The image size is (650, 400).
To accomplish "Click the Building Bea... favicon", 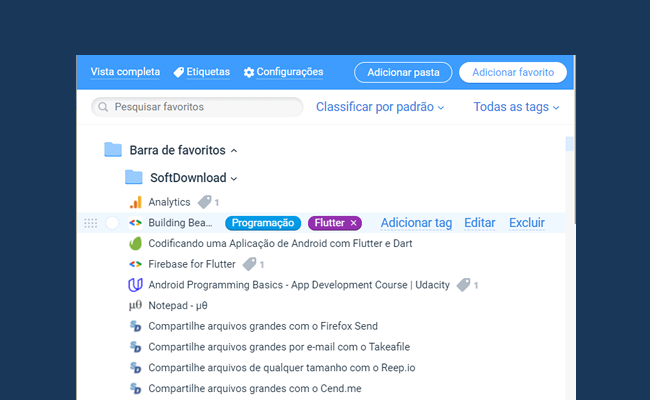I will click(136, 223).
